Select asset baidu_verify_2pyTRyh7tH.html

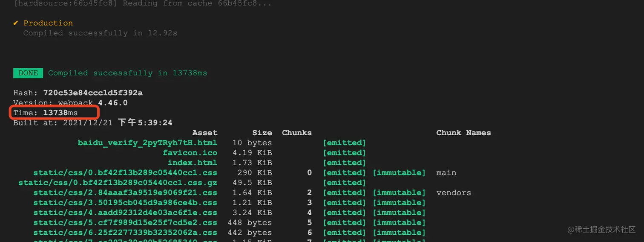pyautogui.click(x=147, y=143)
